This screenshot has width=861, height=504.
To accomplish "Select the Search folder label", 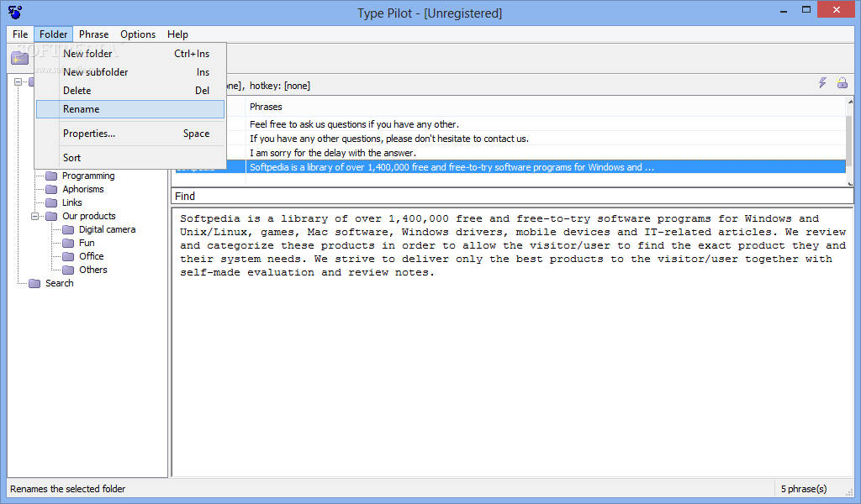I will pyautogui.click(x=60, y=283).
